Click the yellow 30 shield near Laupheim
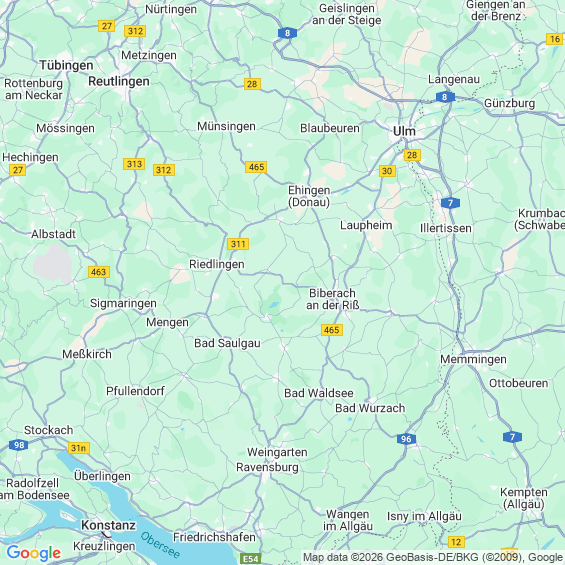 click(x=387, y=171)
